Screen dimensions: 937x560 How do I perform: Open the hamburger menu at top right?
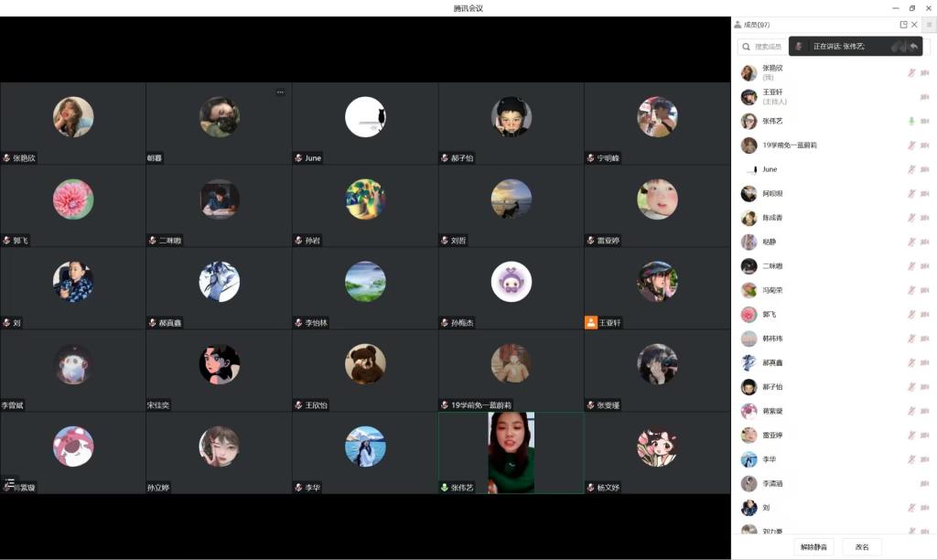tap(929, 25)
